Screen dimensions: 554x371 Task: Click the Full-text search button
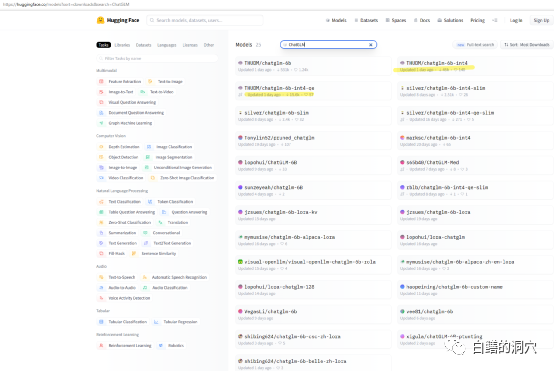[475, 45]
